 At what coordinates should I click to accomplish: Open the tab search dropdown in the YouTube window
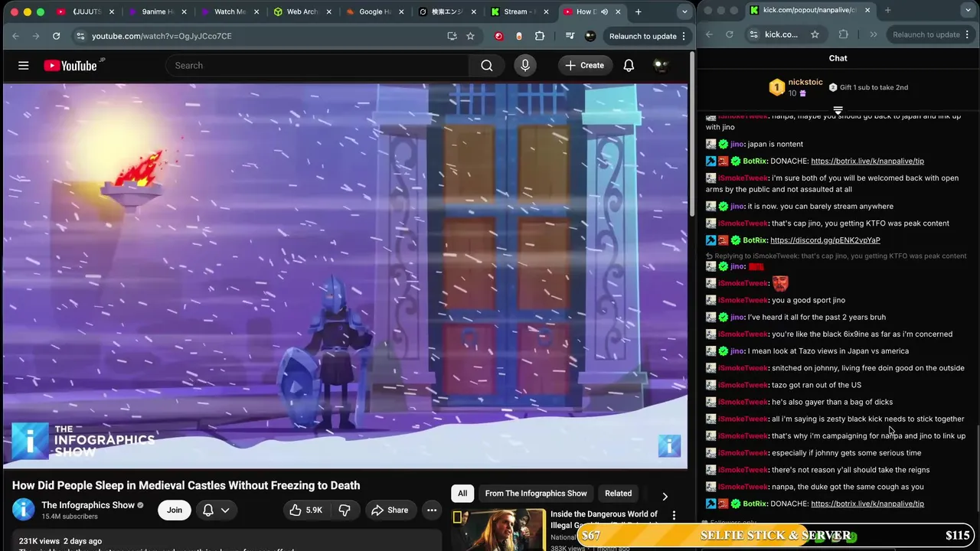point(684,11)
